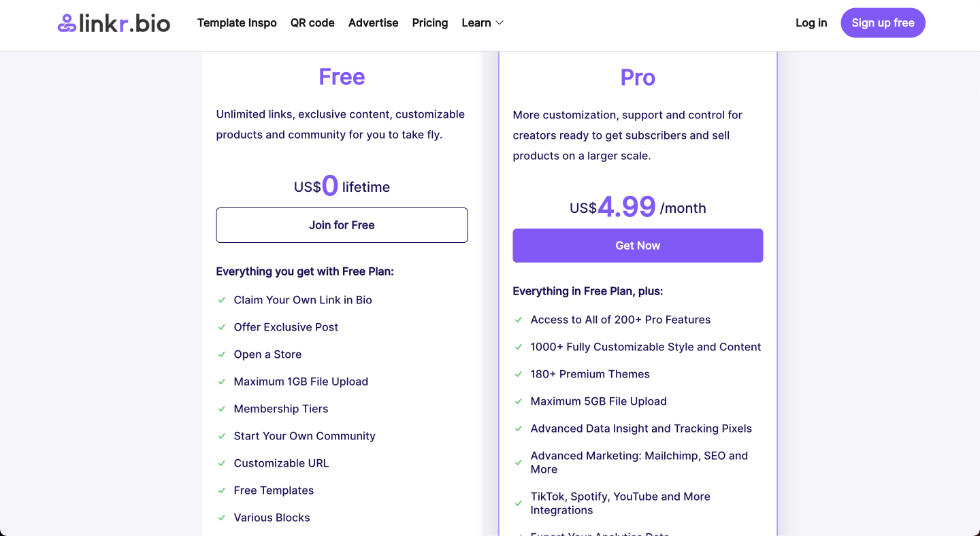Click checkmark next to Free Templates
The image size is (980, 536).
(x=222, y=490)
